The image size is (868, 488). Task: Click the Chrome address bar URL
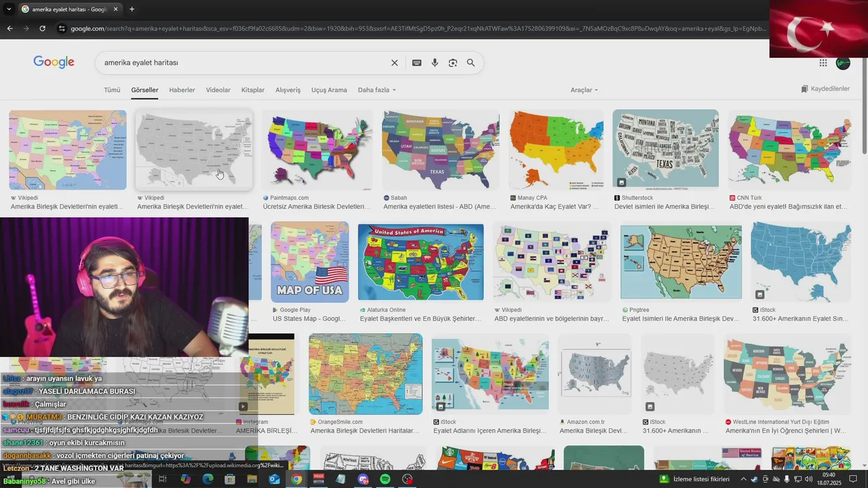click(x=417, y=28)
